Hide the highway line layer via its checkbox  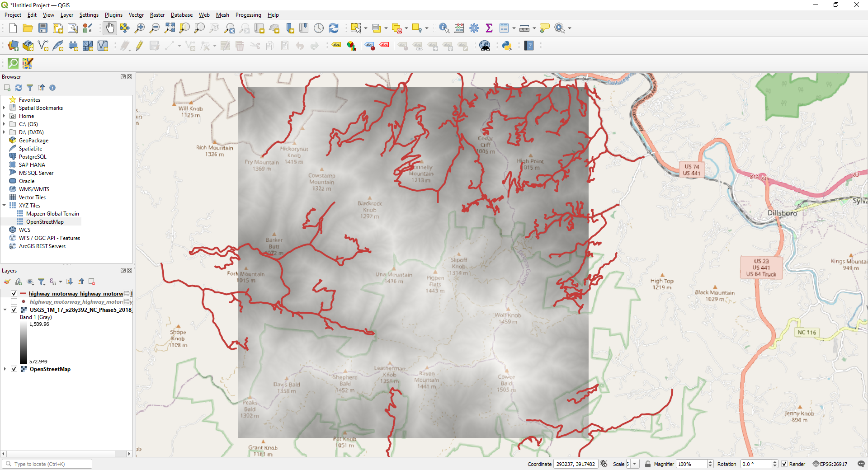tap(14, 294)
